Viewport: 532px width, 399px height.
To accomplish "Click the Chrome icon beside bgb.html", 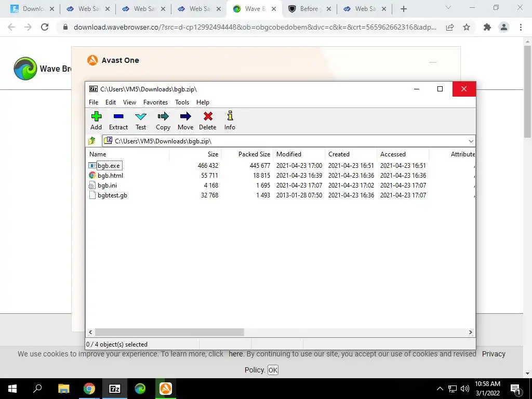I will point(92,176).
